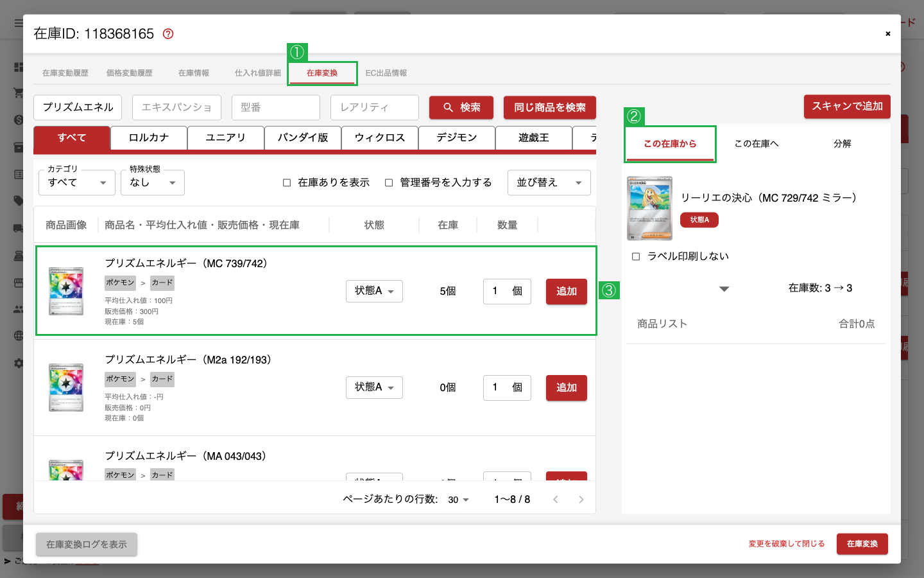Open the 価格変動履歴 tab

[x=130, y=73]
